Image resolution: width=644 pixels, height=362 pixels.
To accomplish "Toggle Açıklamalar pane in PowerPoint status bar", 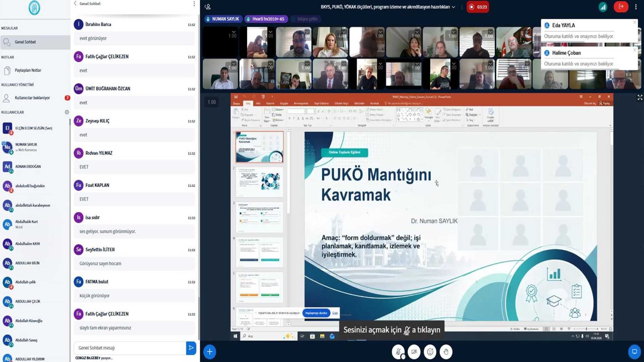I will (x=531, y=329).
